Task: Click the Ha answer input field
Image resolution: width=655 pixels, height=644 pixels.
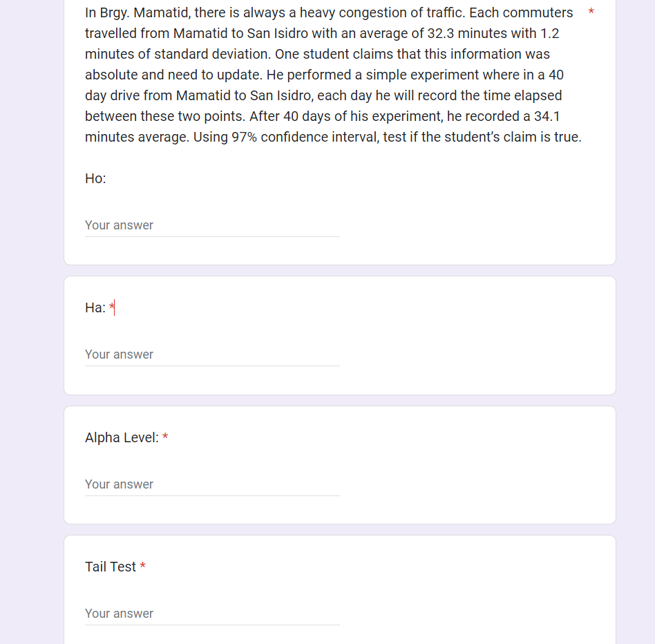Action: pyautogui.click(x=207, y=354)
